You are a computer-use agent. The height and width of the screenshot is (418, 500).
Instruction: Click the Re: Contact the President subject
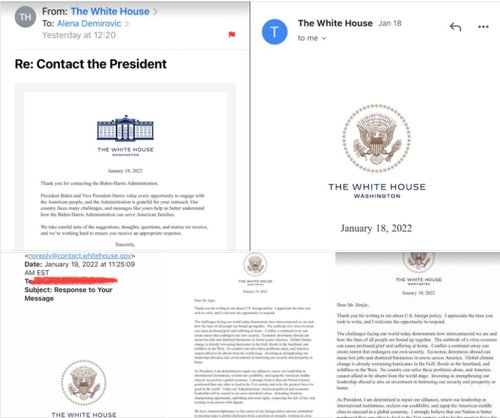pyautogui.click(x=91, y=64)
